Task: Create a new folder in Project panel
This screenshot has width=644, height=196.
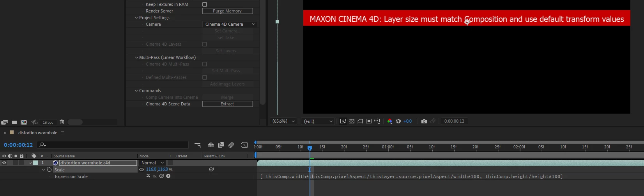Action: point(14,122)
